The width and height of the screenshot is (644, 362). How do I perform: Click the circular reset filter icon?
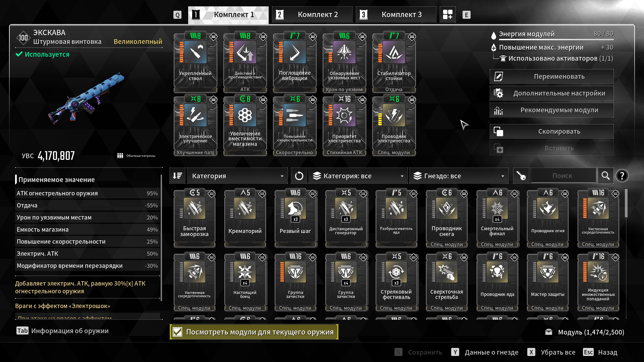click(x=299, y=176)
